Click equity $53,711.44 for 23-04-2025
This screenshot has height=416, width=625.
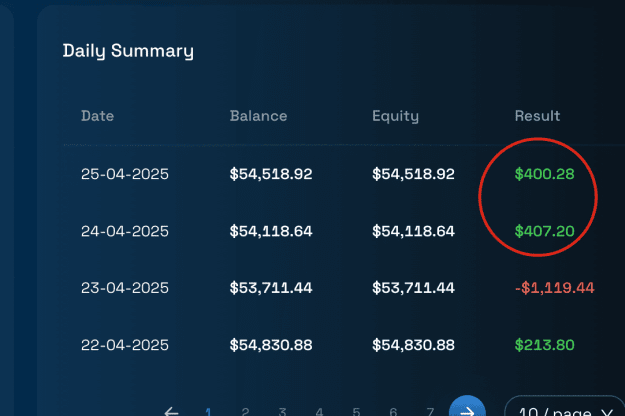[413, 288]
